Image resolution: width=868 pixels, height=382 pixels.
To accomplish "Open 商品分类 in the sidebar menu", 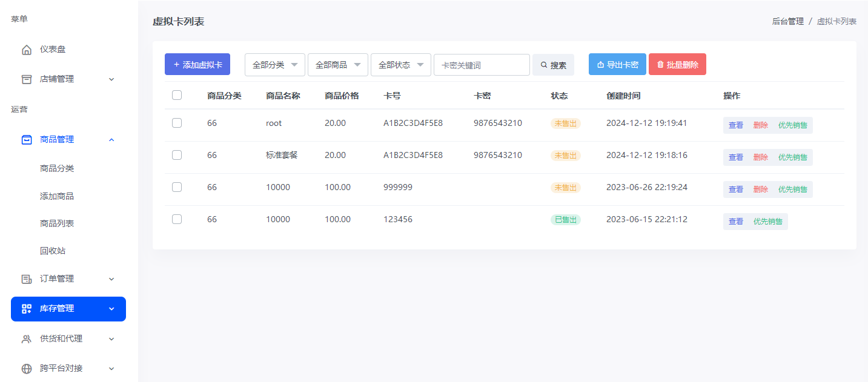I will [x=57, y=169].
